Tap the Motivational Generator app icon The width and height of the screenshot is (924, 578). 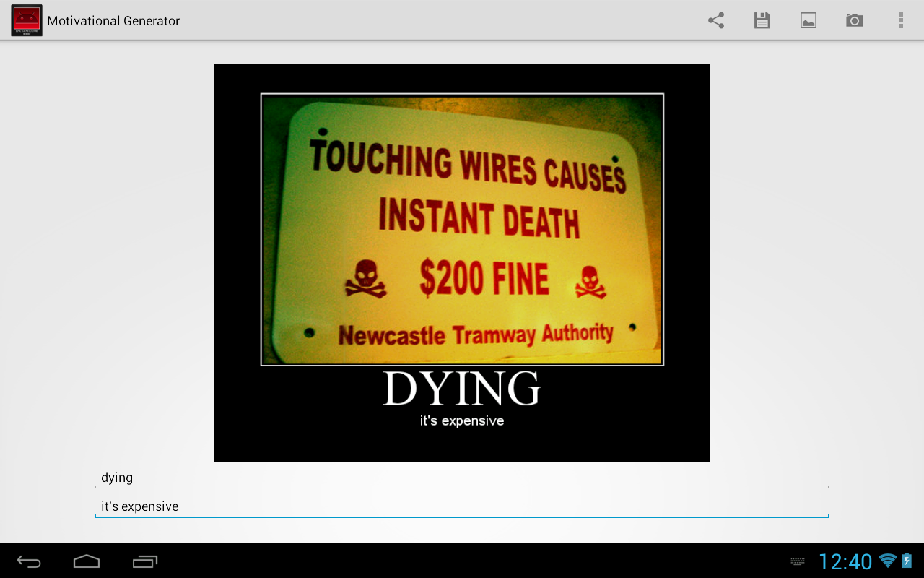(27, 20)
